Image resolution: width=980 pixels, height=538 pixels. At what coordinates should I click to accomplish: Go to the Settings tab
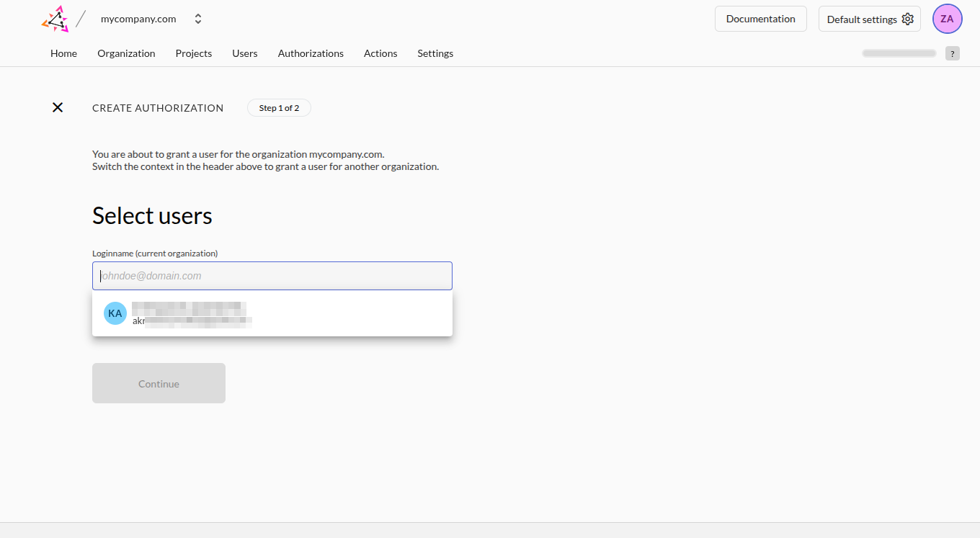tap(435, 53)
